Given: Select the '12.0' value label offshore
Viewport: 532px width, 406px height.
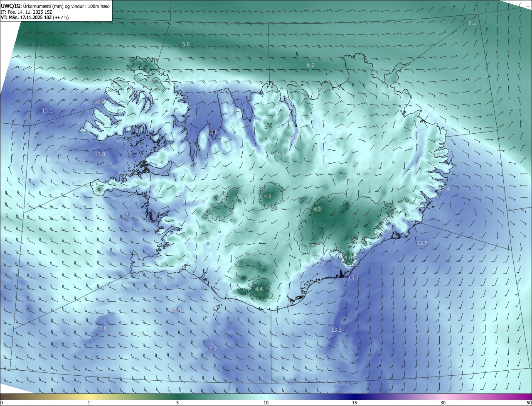Looking at the screenshot, I should pos(176,310).
